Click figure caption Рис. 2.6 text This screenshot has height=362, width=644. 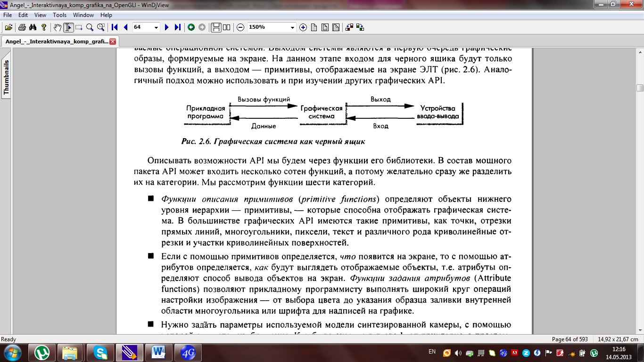pos(273,141)
